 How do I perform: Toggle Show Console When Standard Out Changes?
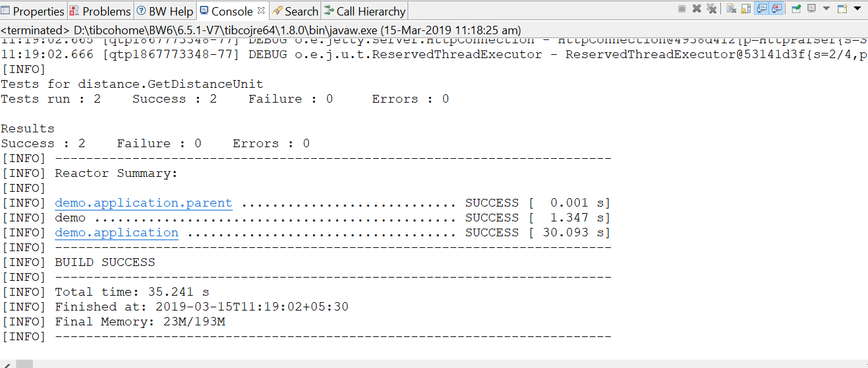coord(761,8)
